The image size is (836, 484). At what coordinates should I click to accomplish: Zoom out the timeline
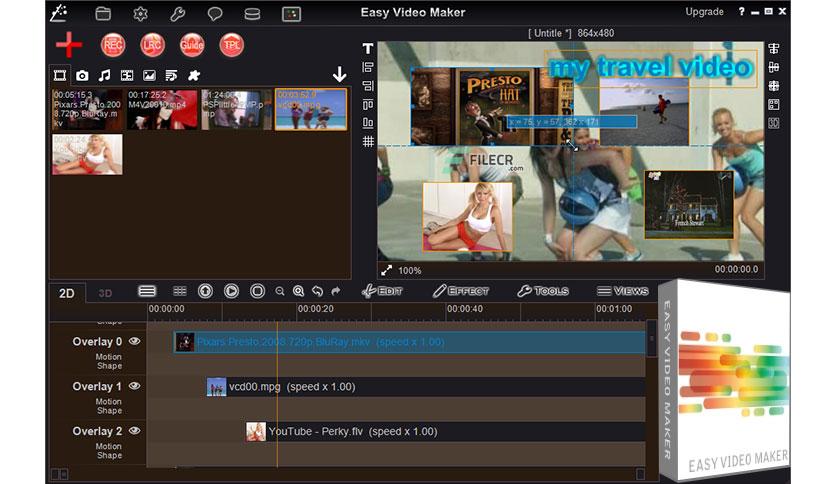pos(280,291)
